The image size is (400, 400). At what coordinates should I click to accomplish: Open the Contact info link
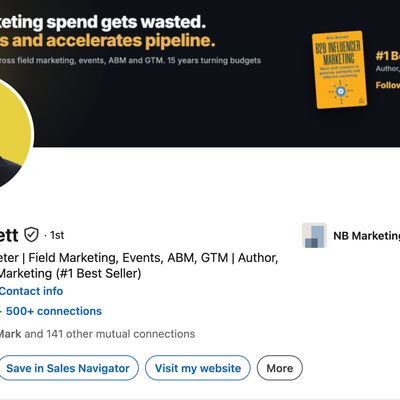[31, 291]
